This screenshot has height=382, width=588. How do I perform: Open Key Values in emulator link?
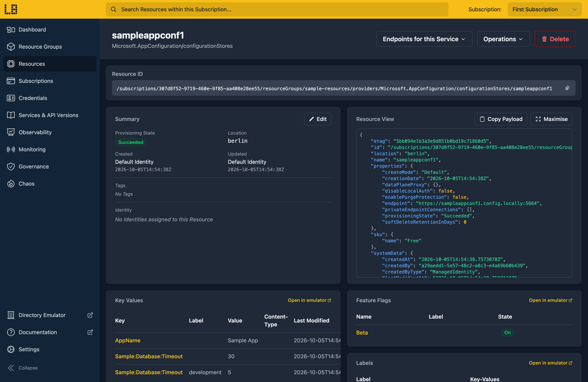coord(309,300)
